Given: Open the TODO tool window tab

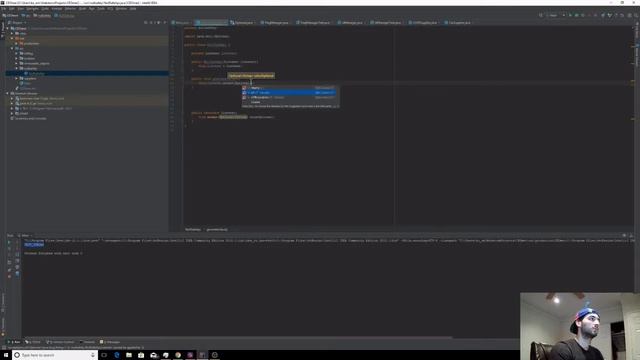Looking at the screenshot, I should 33,342.
